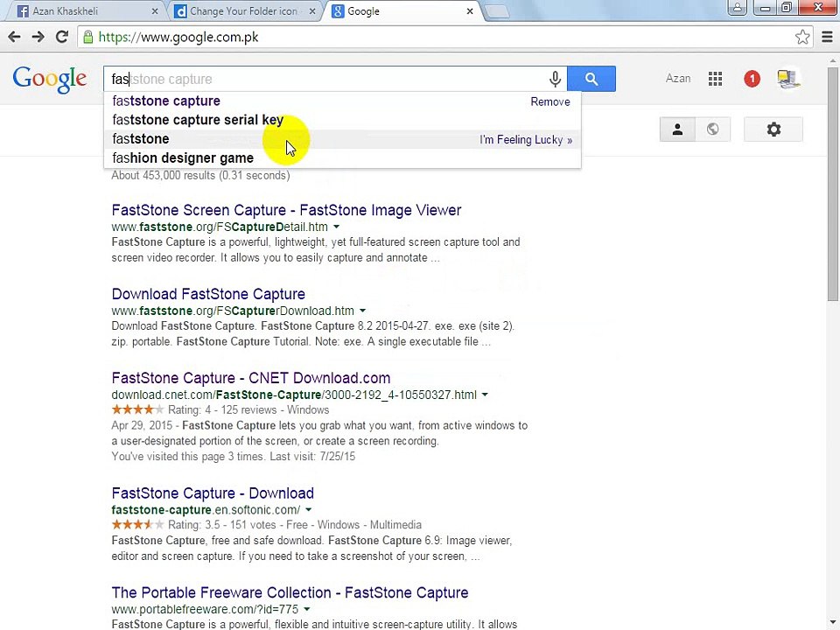Choose suggestion fashion designer game
This screenshot has height=630, width=840.
pyautogui.click(x=183, y=158)
